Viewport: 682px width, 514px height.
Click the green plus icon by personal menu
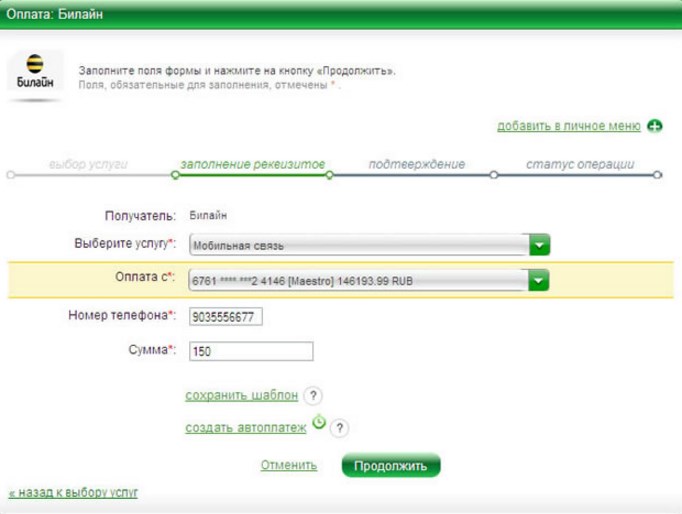pyautogui.click(x=655, y=126)
